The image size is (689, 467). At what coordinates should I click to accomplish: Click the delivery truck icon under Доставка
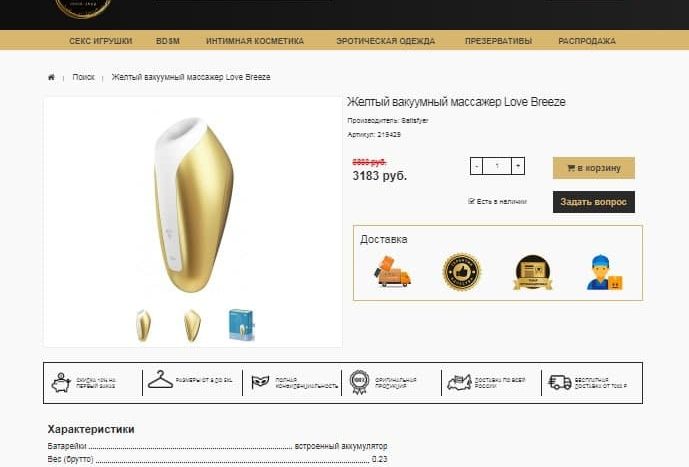[x=392, y=272]
